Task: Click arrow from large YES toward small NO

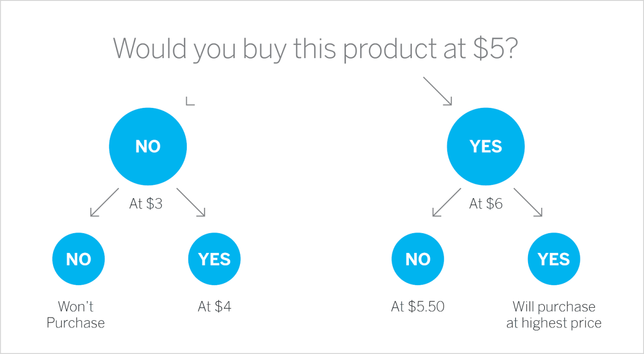Action: (446, 202)
